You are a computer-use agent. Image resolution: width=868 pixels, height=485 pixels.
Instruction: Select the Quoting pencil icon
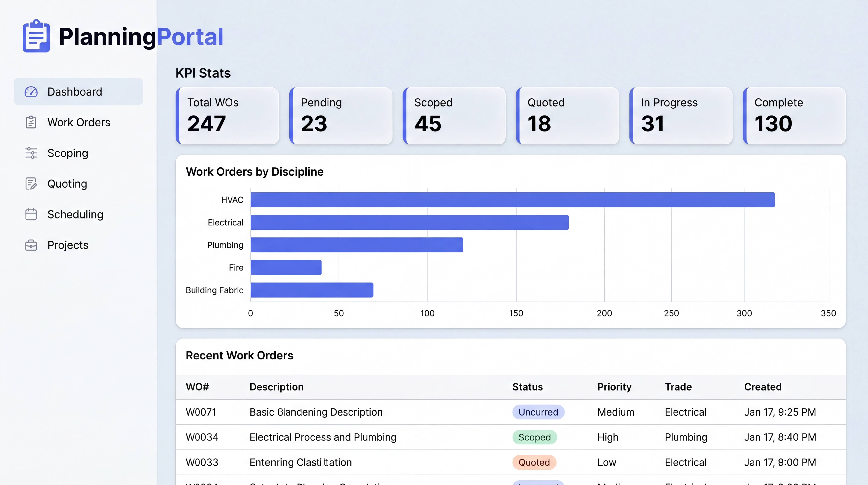(x=31, y=183)
